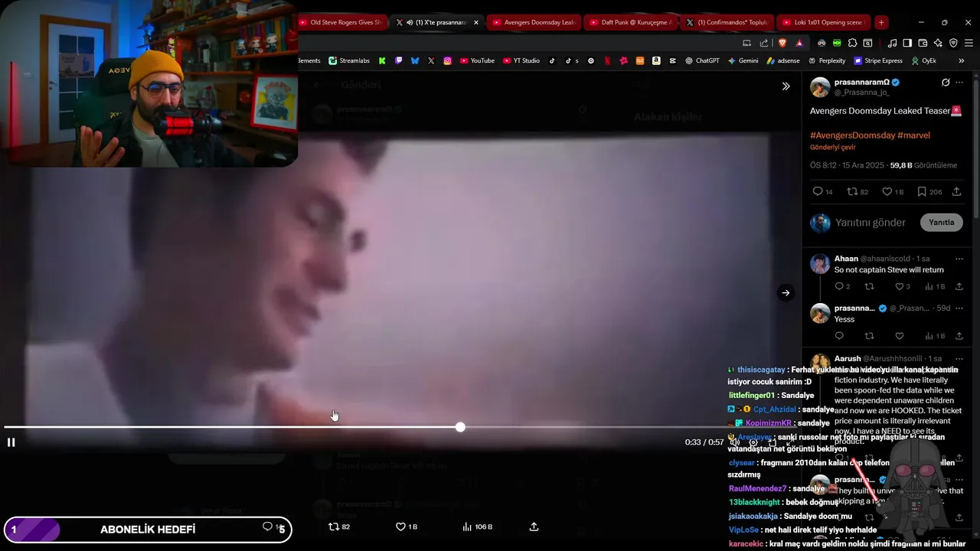
Task: Open Kick bookmark icon
Action: pos(382,60)
